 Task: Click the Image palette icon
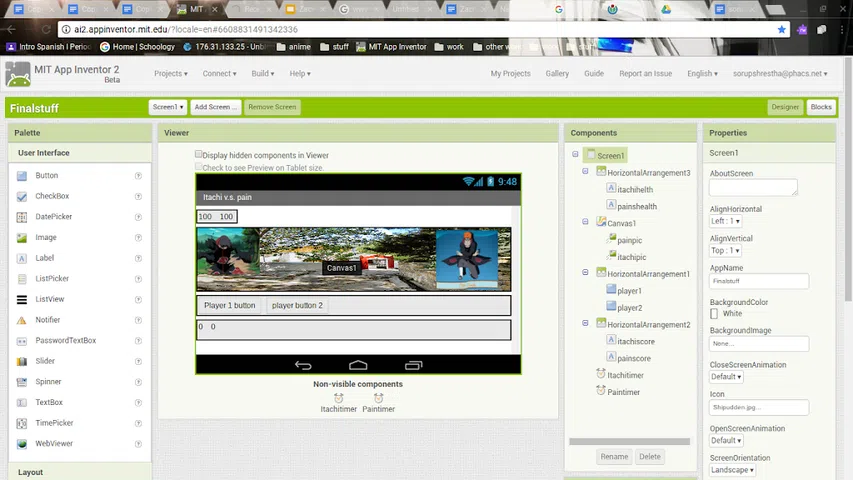point(22,238)
